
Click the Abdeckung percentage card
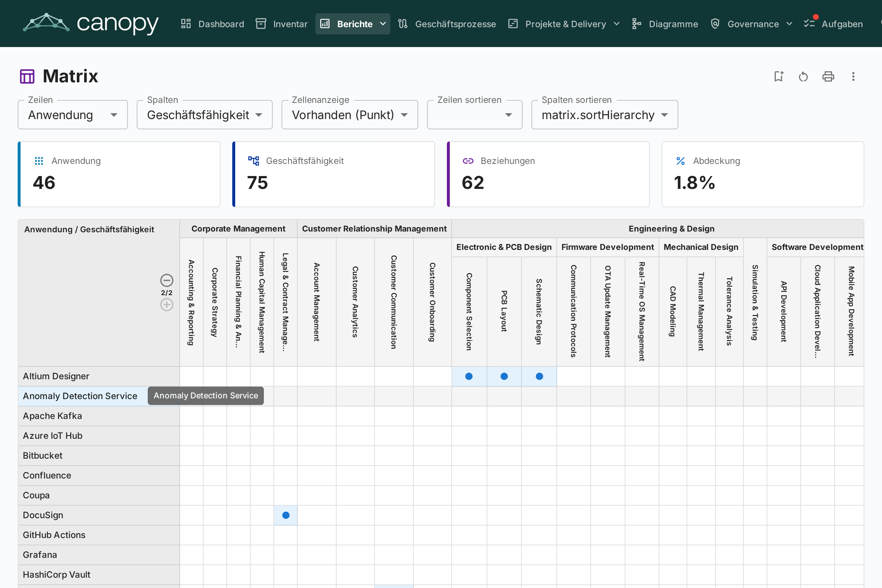(763, 174)
